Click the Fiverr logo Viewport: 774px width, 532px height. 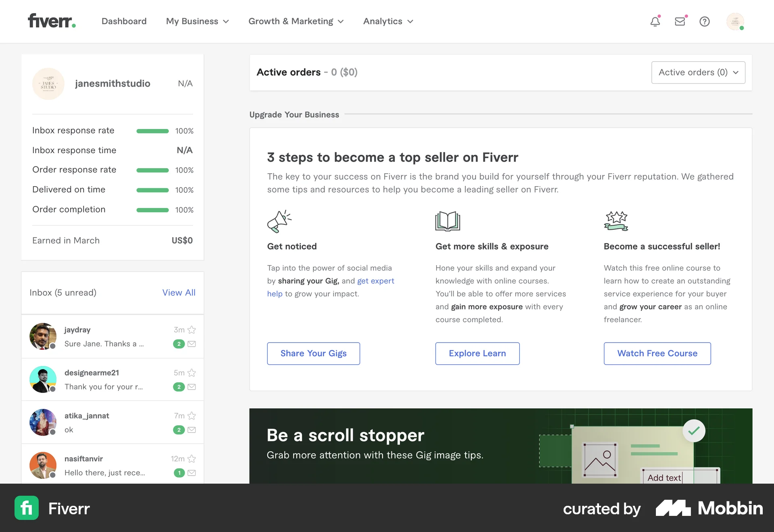point(51,21)
